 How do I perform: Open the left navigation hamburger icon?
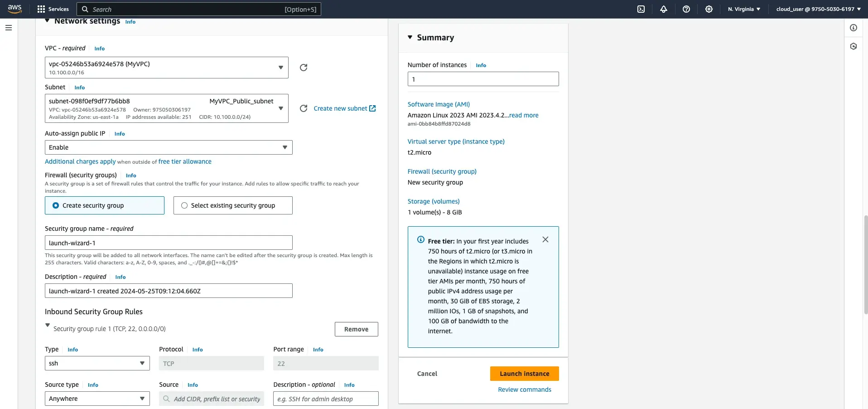[8, 28]
